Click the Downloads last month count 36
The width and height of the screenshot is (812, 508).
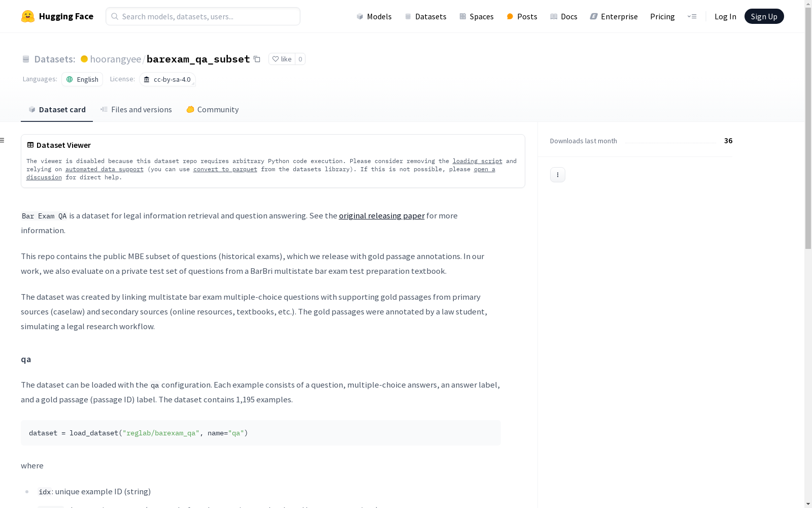[728, 141]
